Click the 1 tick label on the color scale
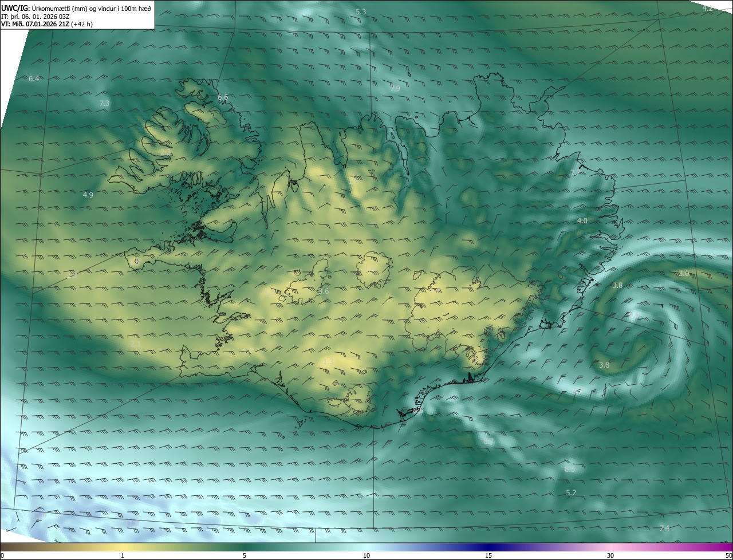The width and height of the screenshot is (733, 560). coord(123,555)
